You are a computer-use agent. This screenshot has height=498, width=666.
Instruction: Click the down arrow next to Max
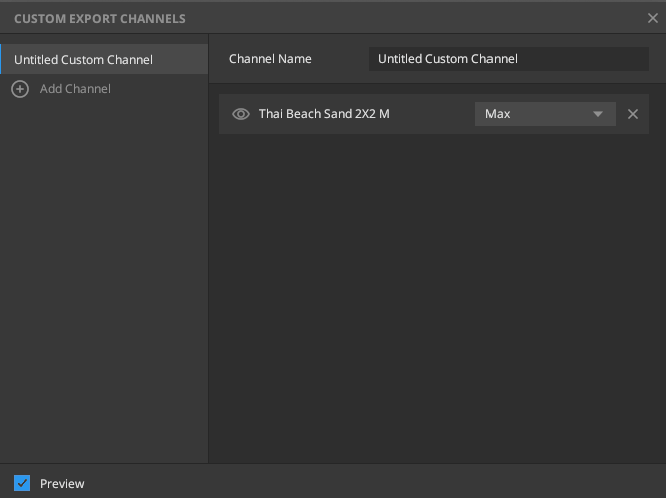598,114
